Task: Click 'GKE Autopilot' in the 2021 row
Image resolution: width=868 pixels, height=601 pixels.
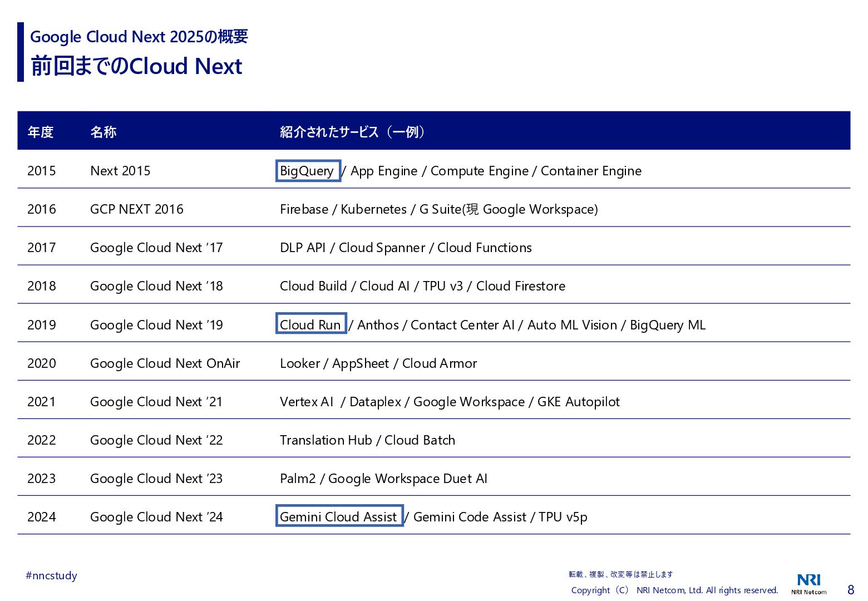Action: (x=579, y=402)
